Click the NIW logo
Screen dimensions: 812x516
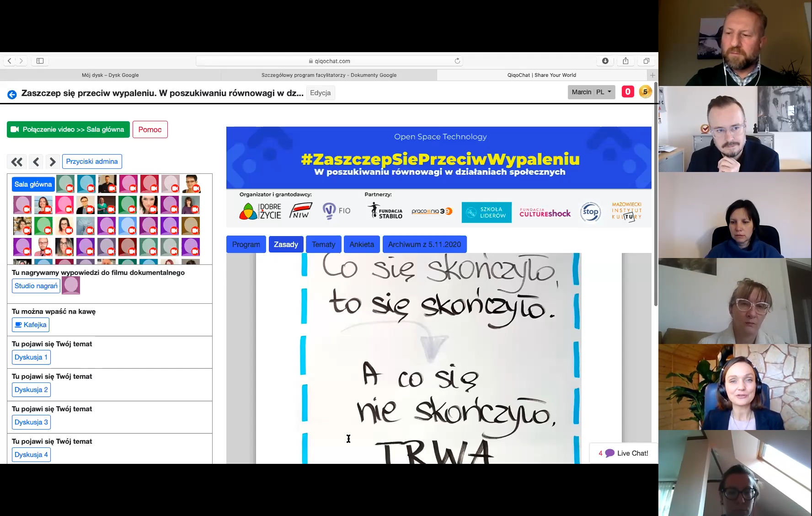pos(300,211)
